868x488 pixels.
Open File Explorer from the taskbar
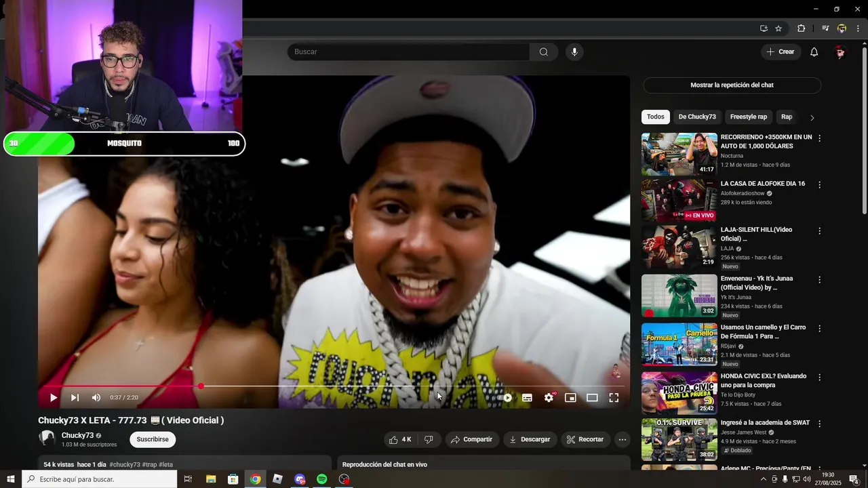(x=211, y=479)
